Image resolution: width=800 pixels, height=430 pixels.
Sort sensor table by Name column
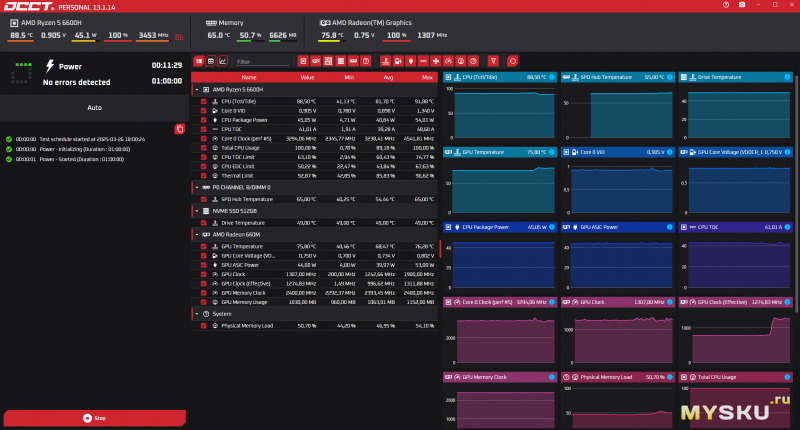(248, 78)
